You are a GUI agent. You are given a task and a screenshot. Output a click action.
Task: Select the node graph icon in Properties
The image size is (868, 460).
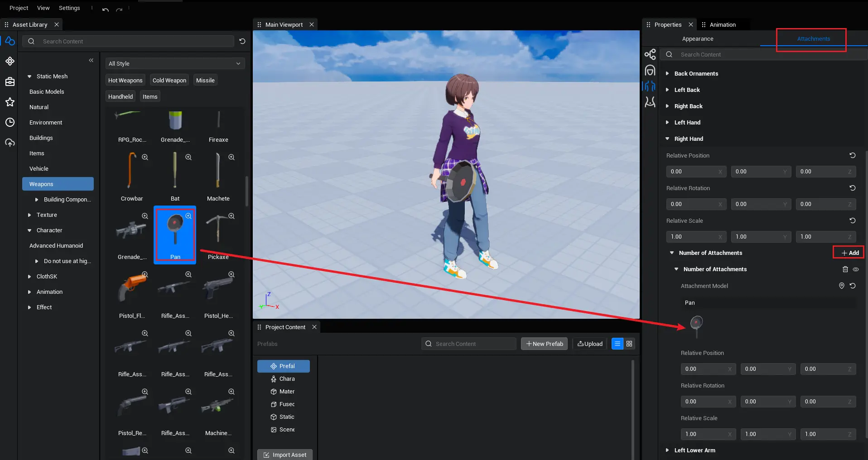[650, 54]
